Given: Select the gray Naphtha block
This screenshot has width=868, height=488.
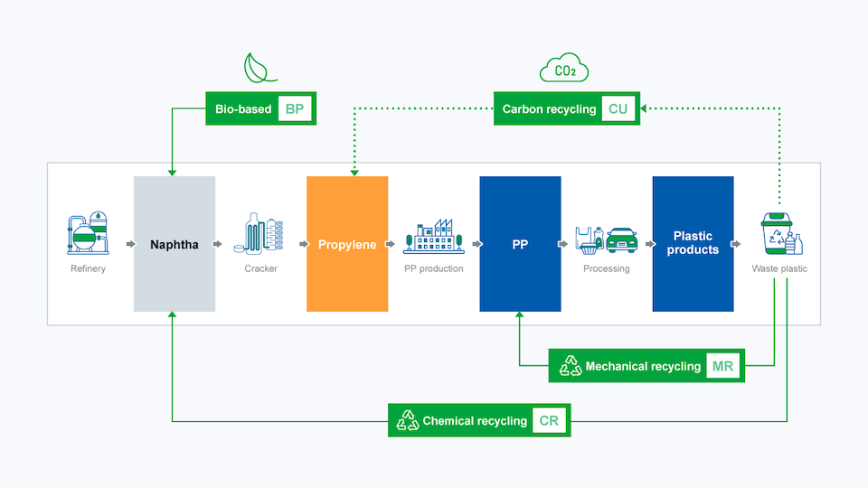Looking at the screenshot, I should 175,244.
